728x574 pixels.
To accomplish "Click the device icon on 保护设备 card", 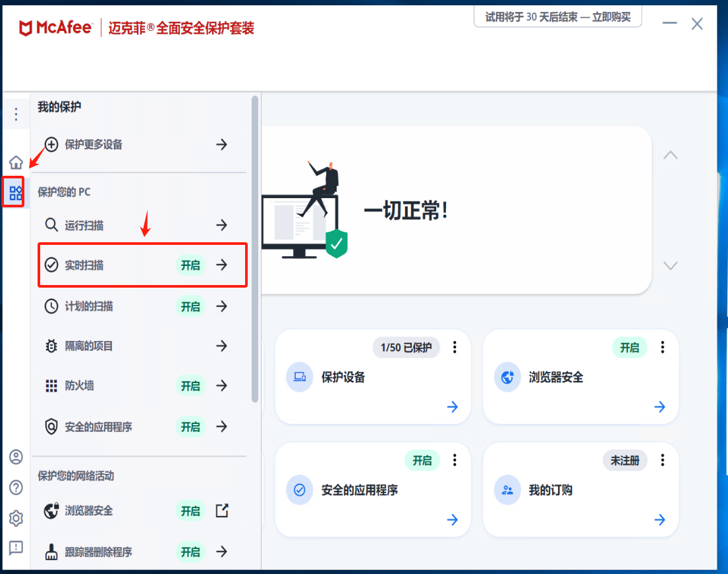I will tap(300, 377).
